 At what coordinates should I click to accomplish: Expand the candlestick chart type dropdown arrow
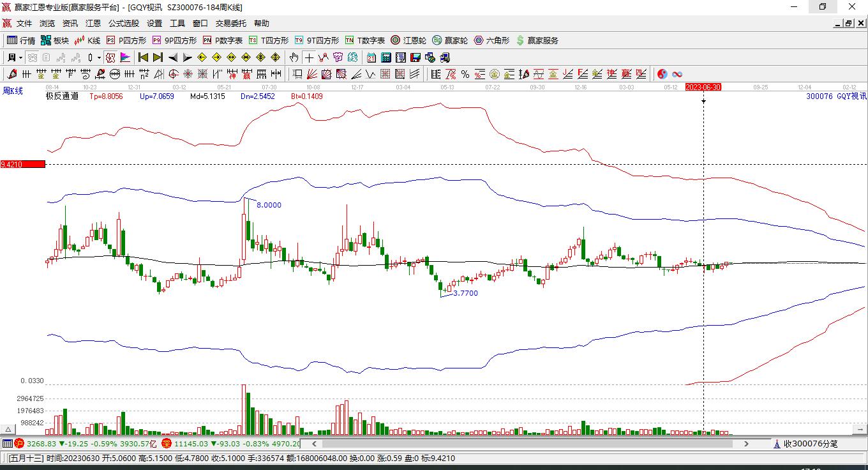click(99, 57)
